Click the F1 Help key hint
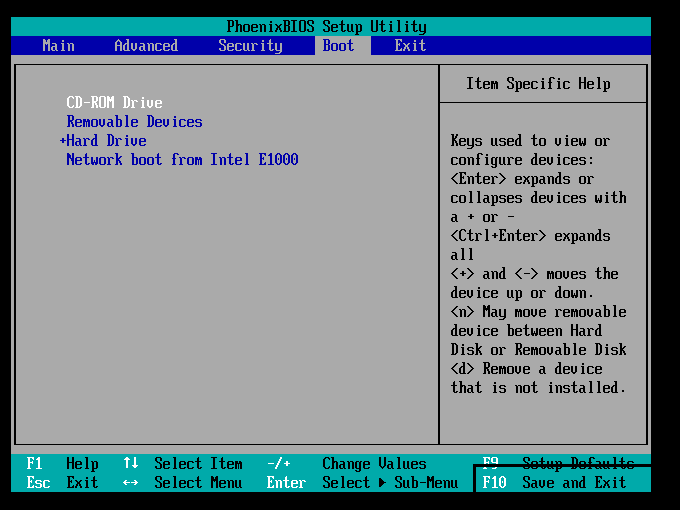The image size is (680, 510). click(62, 464)
